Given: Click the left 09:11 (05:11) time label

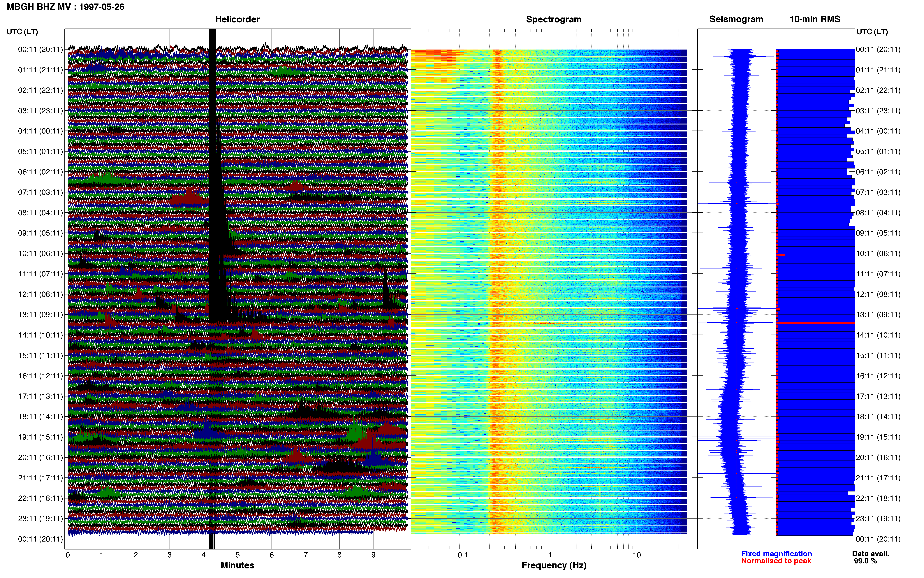Looking at the screenshot, I should (x=41, y=233).
